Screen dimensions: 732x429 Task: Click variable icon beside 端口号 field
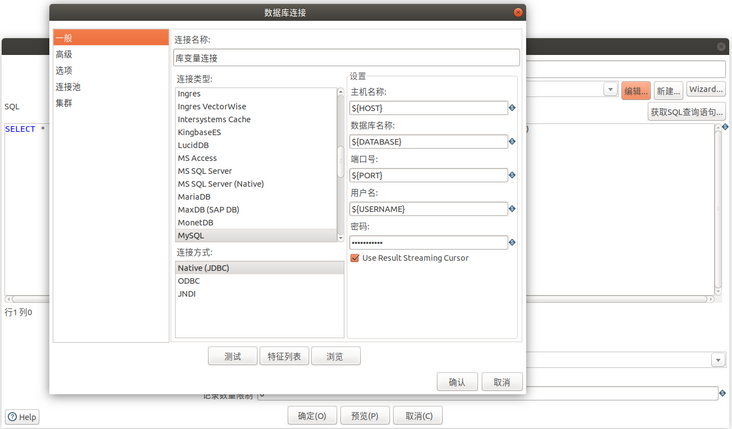pyautogui.click(x=513, y=176)
